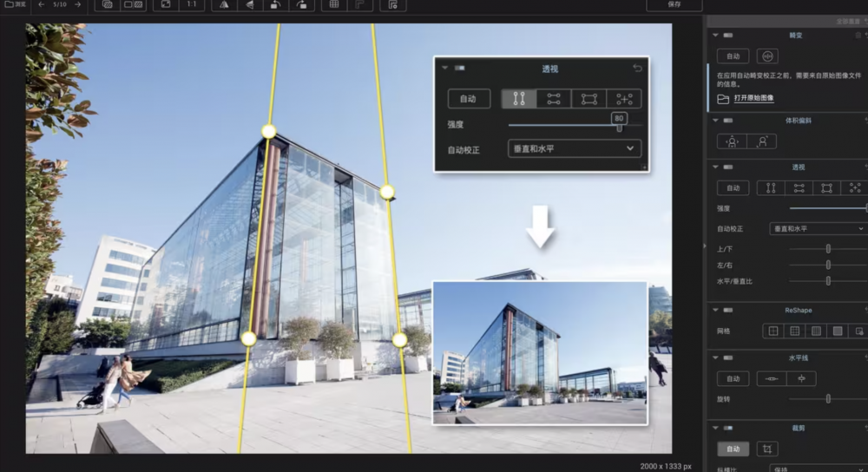Collapse the 裁剪 panel

click(715, 428)
